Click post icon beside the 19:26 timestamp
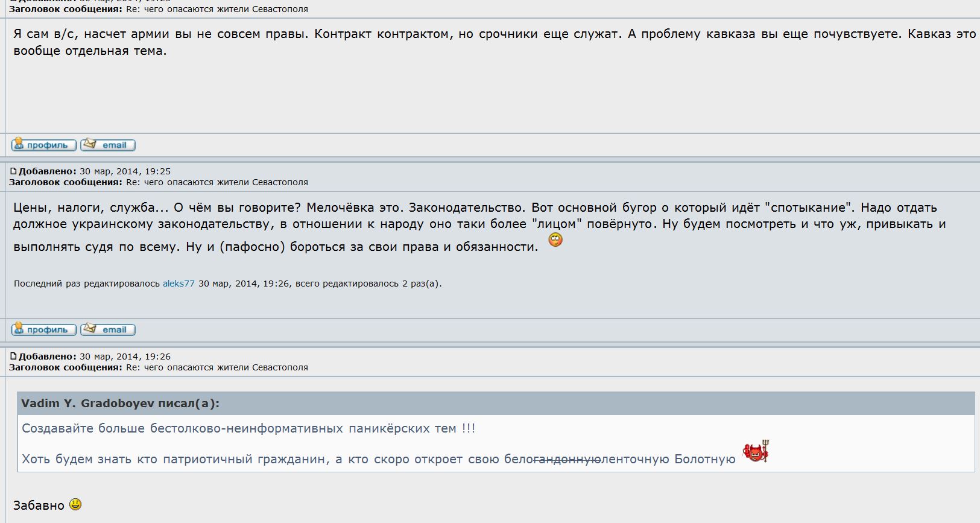Image resolution: width=980 pixels, height=523 pixels. point(13,357)
